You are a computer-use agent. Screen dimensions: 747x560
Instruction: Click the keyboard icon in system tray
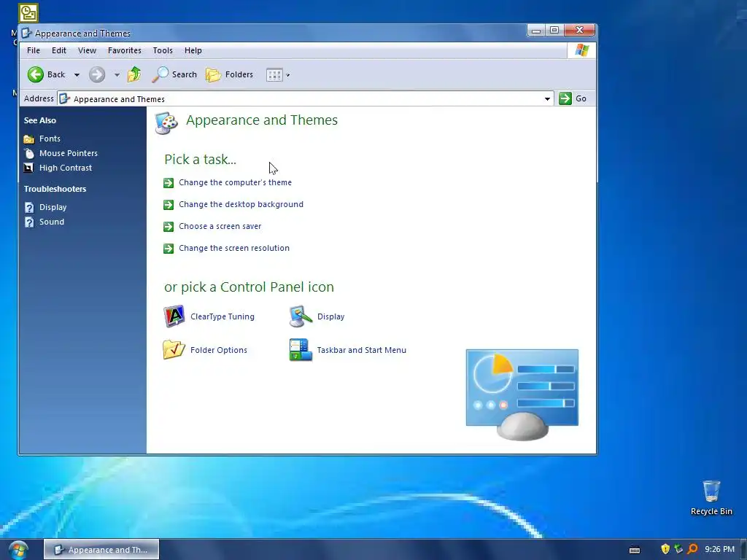pos(635,550)
